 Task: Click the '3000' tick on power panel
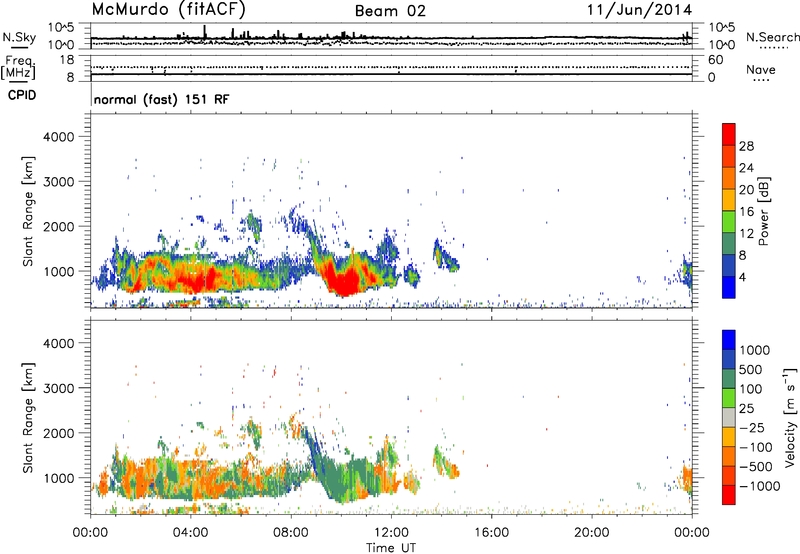point(58,182)
